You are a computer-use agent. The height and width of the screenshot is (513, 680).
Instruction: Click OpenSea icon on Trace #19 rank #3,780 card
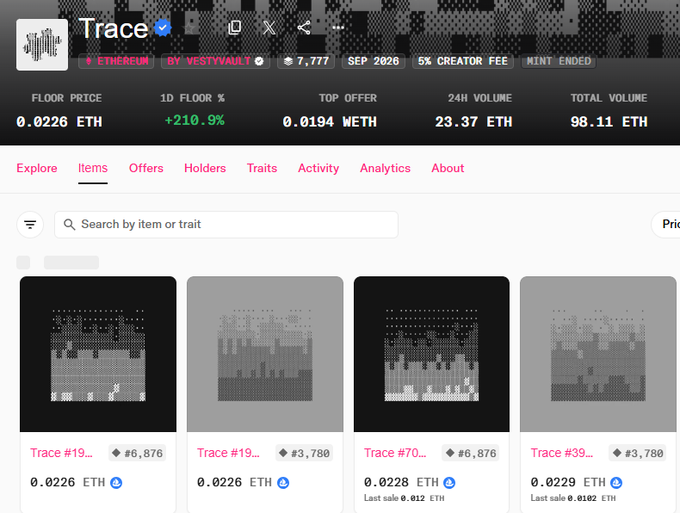(x=283, y=483)
